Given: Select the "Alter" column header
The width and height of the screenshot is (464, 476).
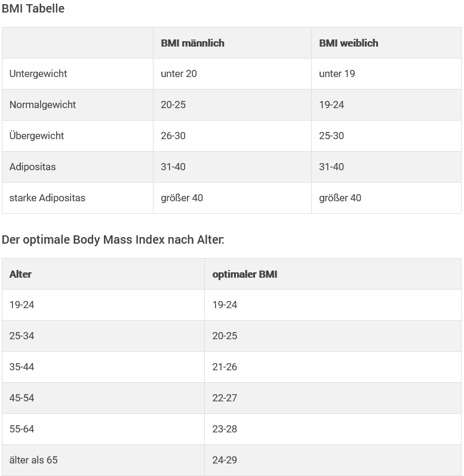Looking at the screenshot, I should (20, 274).
